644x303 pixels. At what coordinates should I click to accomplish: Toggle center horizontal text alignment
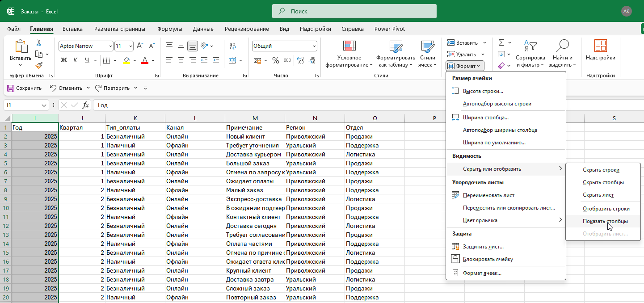(x=181, y=60)
